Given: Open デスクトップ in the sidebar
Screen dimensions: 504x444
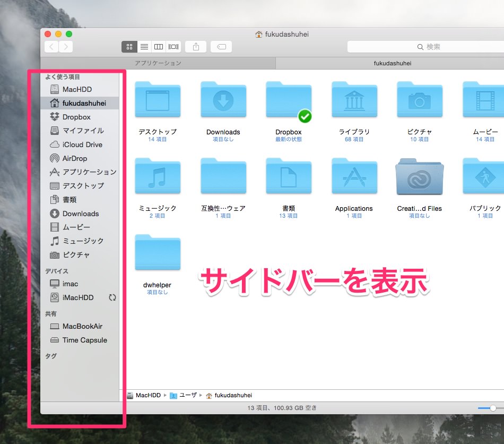Looking at the screenshot, I should coord(80,186).
